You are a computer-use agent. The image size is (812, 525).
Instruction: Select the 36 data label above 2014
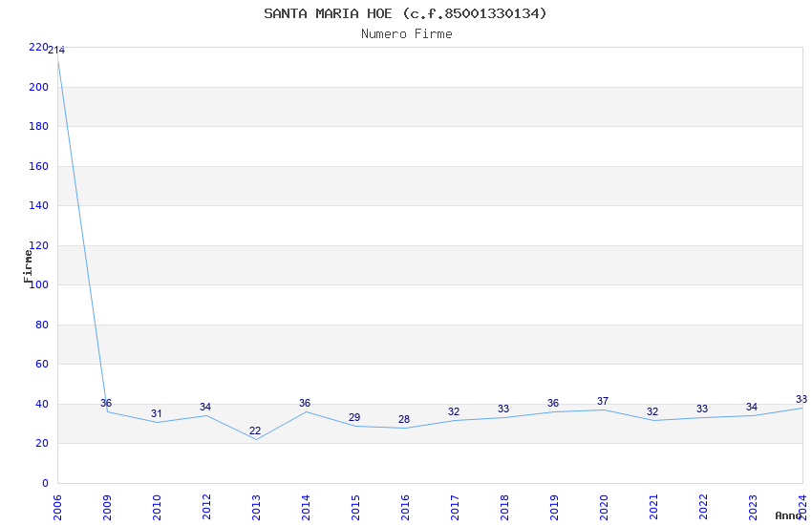(305, 403)
